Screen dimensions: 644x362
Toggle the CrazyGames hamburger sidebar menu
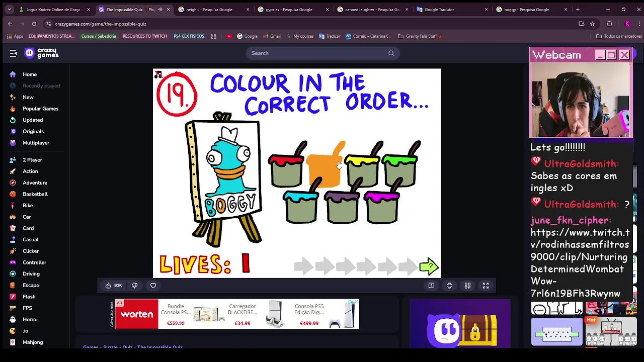click(14, 53)
